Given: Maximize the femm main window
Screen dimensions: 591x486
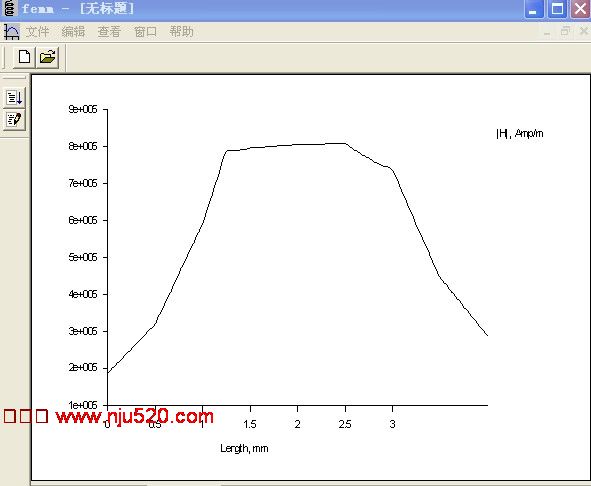Looking at the screenshot, I should (x=557, y=9).
